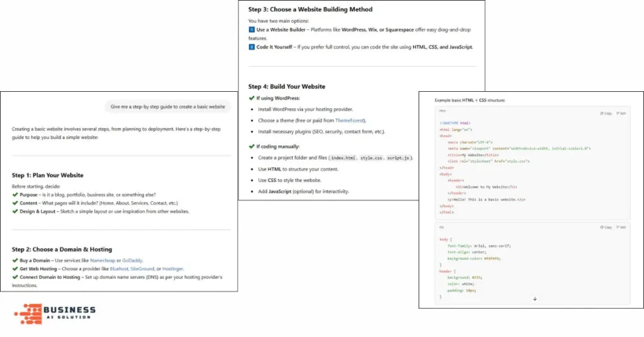Click the 'script.js' inline code chip

[x=398, y=158]
